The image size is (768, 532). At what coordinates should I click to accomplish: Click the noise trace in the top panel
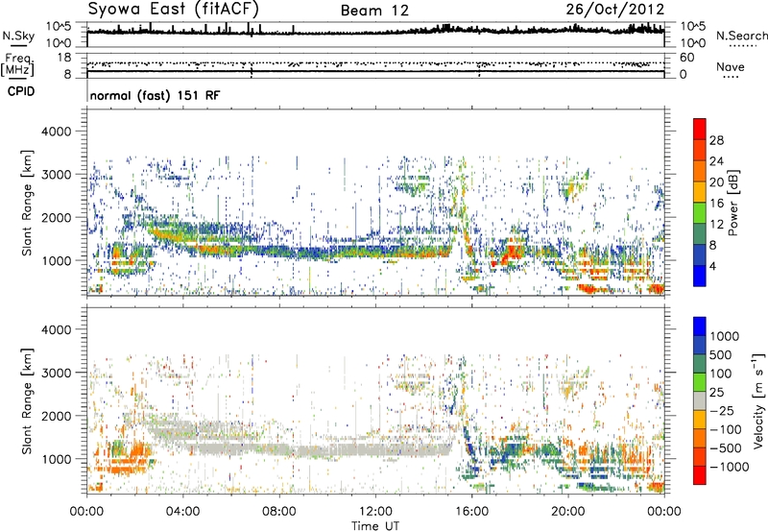click(x=375, y=32)
